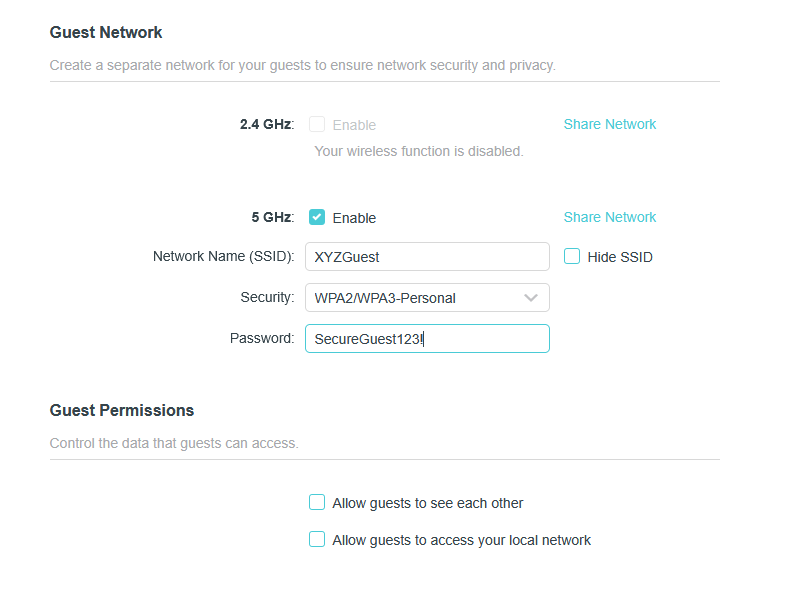Enable Allow guests to see each other

tap(317, 503)
